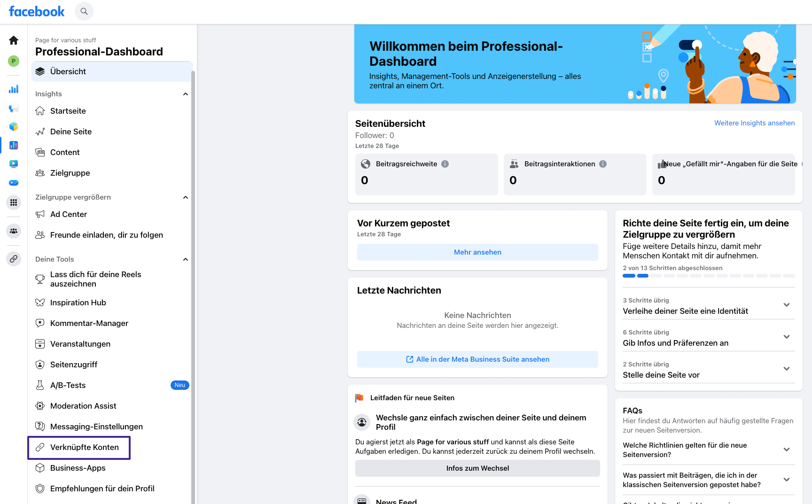
Task: Click the Inspiration Hub butterfly icon
Action: click(x=40, y=302)
